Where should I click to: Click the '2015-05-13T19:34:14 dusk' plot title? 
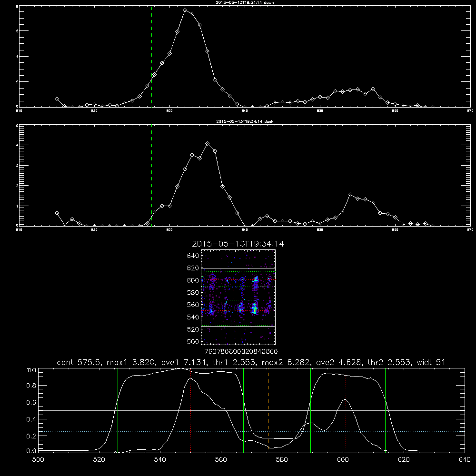click(x=245, y=121)
